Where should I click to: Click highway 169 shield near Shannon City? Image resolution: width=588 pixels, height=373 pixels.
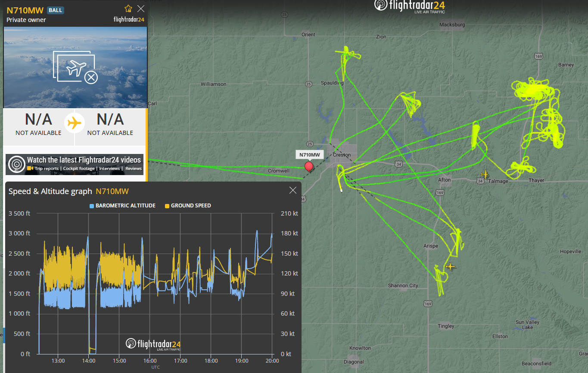427,304
